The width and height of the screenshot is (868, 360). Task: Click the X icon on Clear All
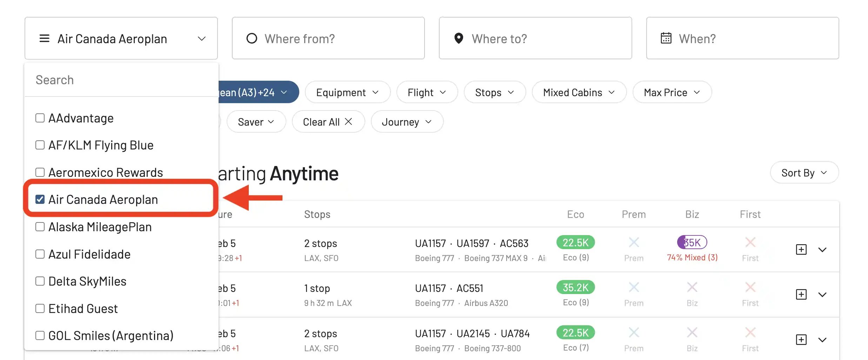348,121
